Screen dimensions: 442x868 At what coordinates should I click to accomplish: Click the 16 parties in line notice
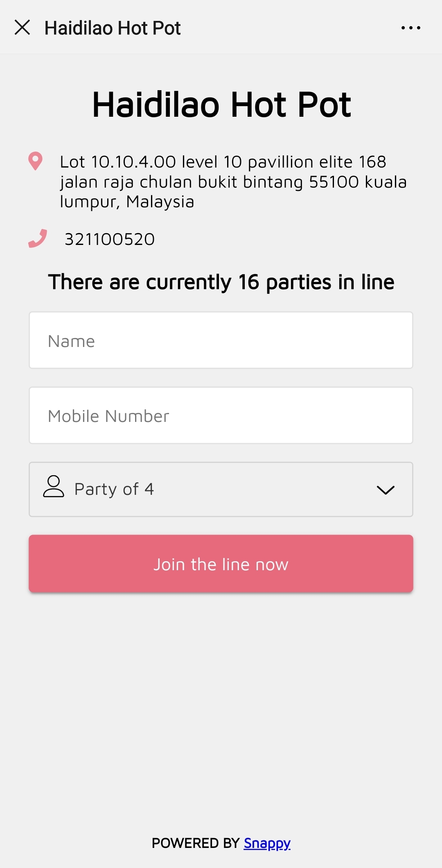pyautogui.click(x=221, y=282)
